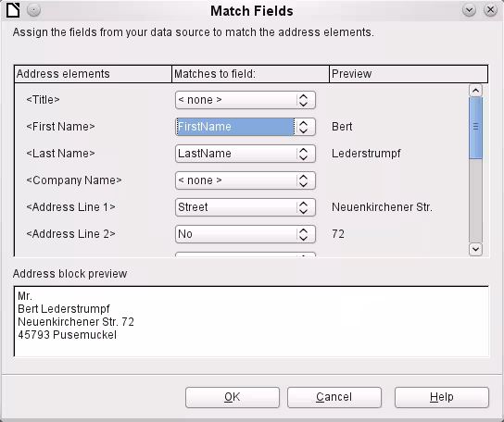504x422 pixels.
Task: Click the <Last Name> address element label
Action: pyautogui.click(x=60, y=154)
